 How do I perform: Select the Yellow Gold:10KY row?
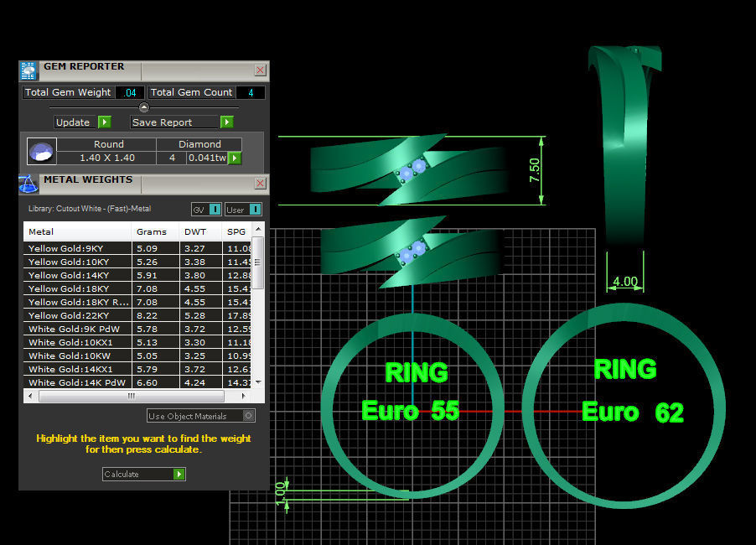137,262
